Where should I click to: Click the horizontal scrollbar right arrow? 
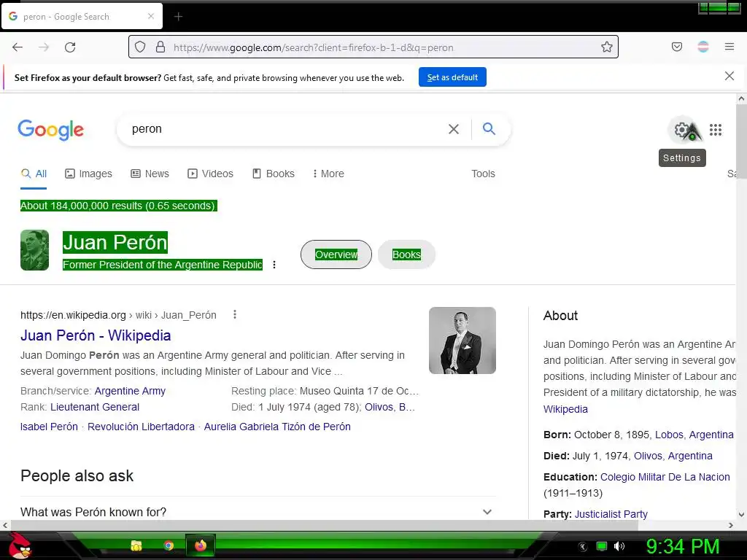point(731,525)
